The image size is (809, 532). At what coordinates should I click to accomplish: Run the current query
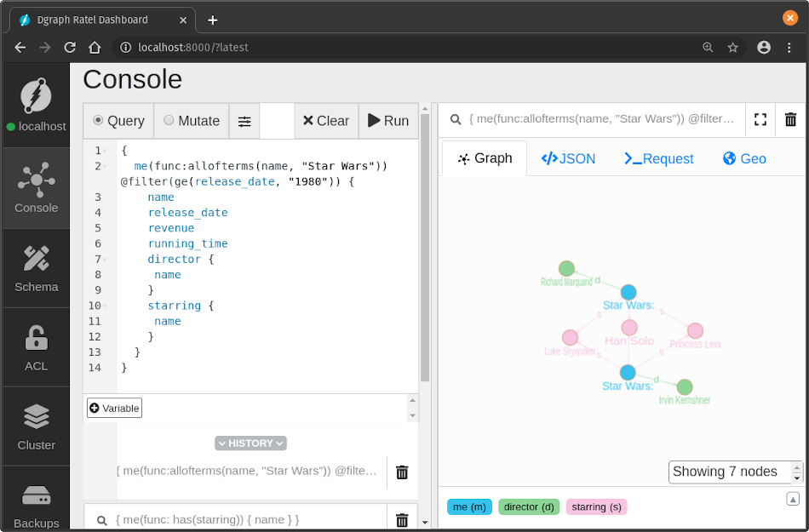click(388, 121)
